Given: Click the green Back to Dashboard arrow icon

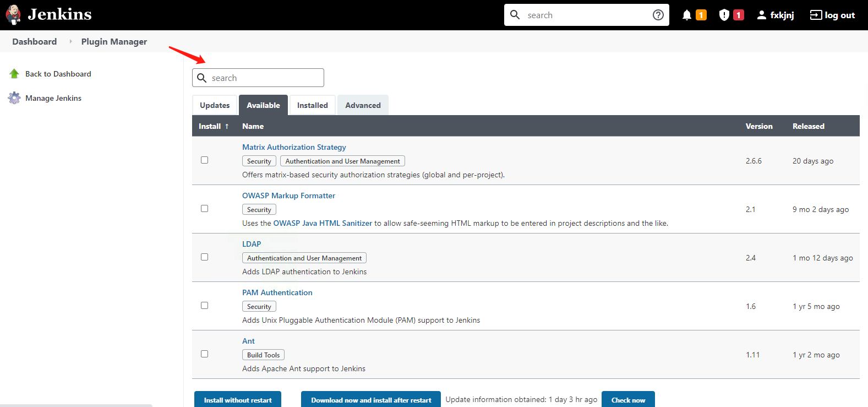Looking at the screenshot, I should pos(14,73).
